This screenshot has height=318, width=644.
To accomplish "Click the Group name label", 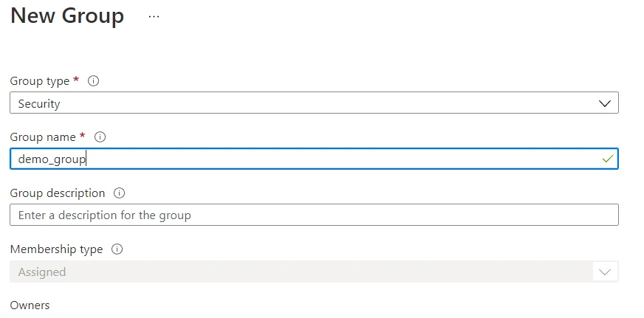I will point(43,137).
